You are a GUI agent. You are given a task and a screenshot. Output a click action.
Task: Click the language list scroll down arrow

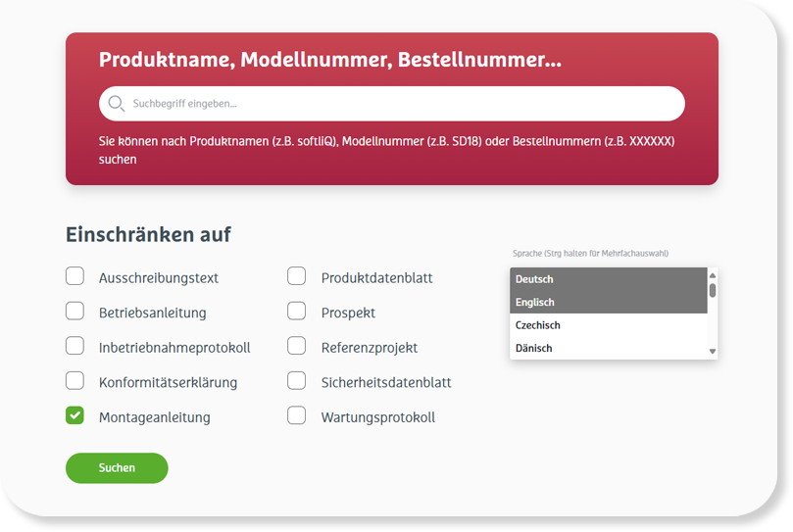pyautogui.click(x=713, y=352)
